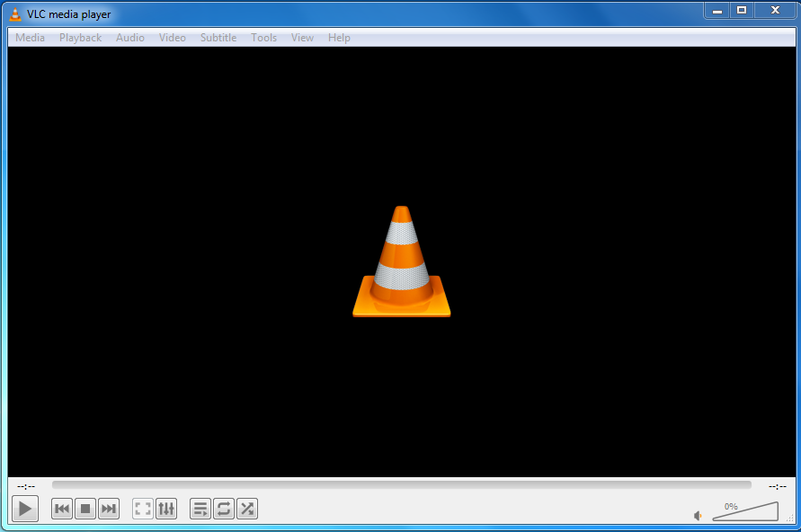Screen dimensions: 801x532
Task: Toggle loop repeat mode
Action: [x=224, y=510]
